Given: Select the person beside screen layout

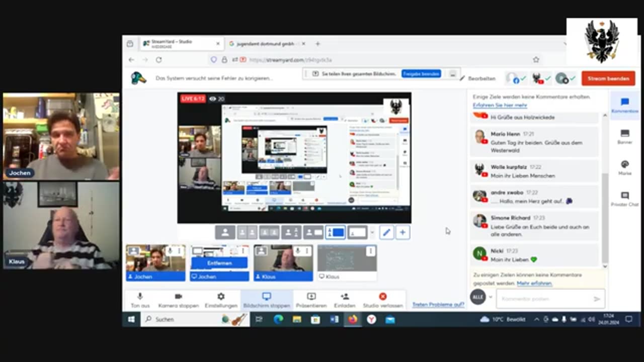Looking at the screenshot, I should pos(313,232).
